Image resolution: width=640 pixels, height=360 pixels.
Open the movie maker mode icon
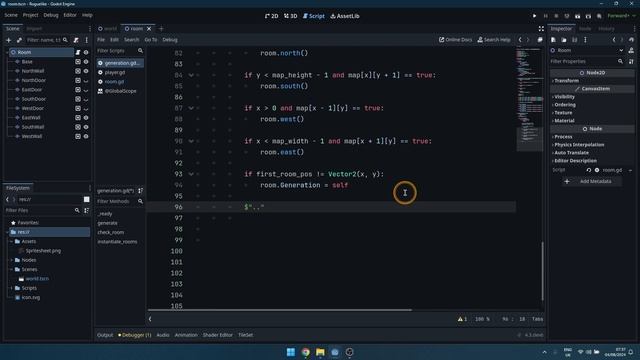pos(599,16)
